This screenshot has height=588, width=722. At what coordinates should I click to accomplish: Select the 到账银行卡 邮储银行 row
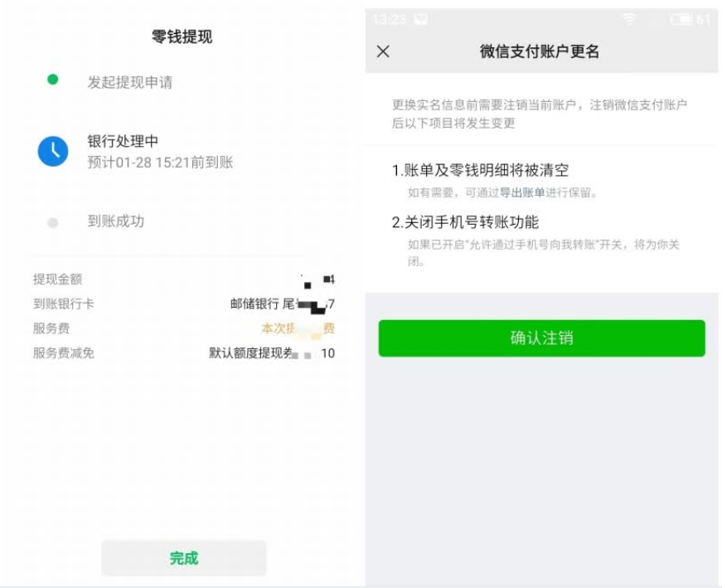pos(184,304)
